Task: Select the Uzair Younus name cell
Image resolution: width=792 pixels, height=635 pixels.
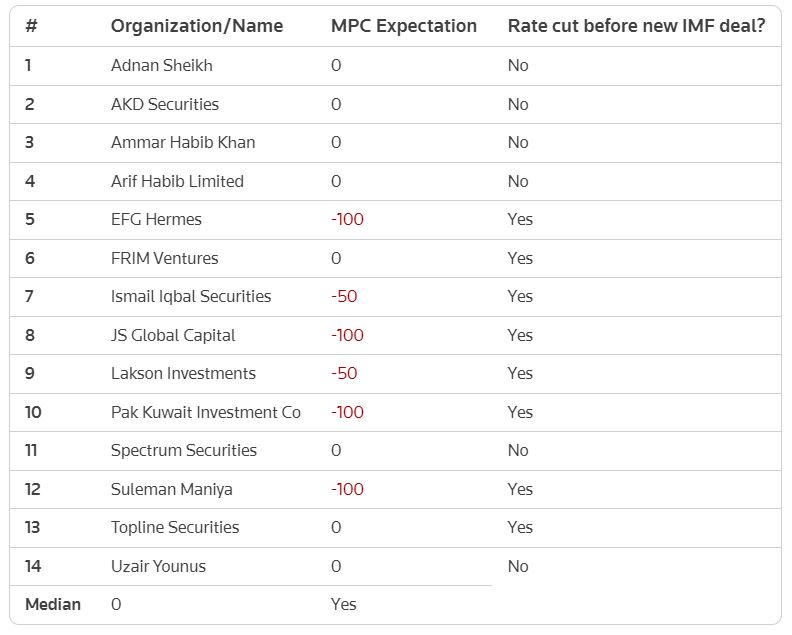Action: [x=158, y=566]
